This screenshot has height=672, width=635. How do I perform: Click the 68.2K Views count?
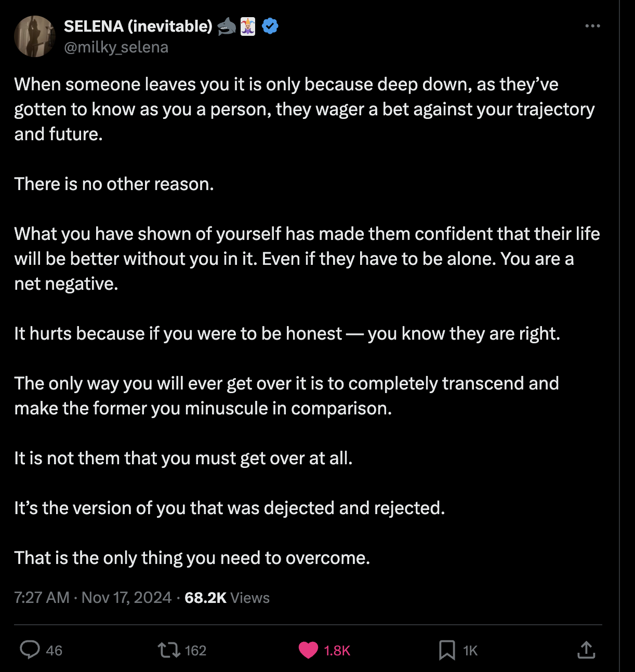(x=227, y=598)
